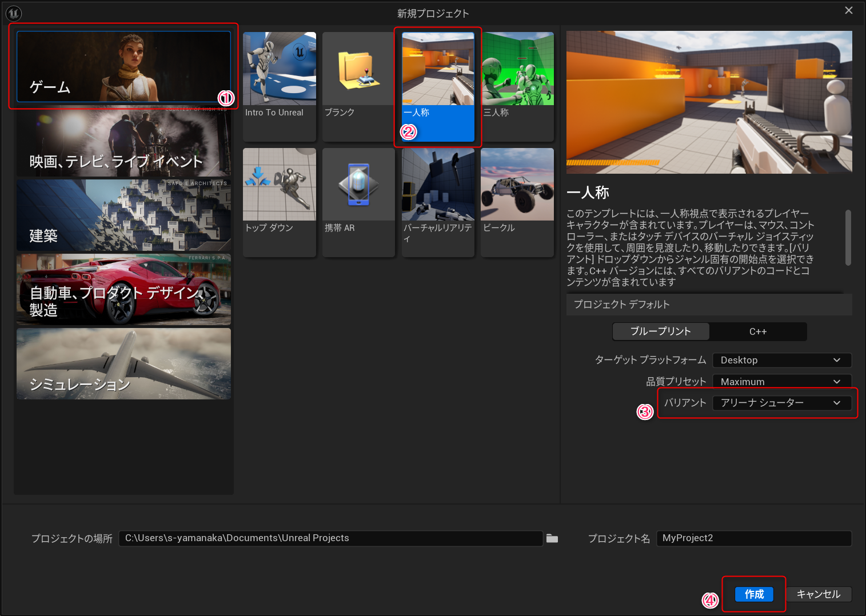Viewport: 866px width, 616px height.
Task: Click the プロジェクト名 input field
Action: point(753,538)
